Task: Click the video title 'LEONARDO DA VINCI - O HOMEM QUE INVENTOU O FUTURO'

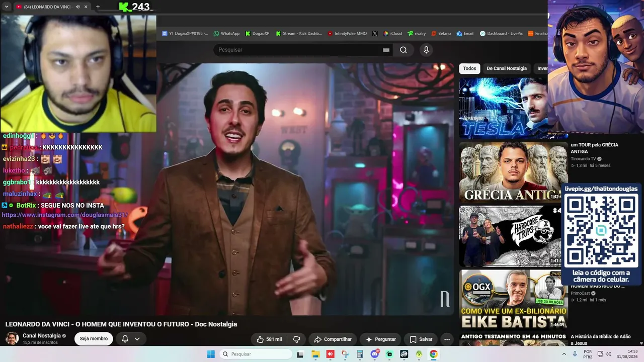Action: [x=121, y=324]
